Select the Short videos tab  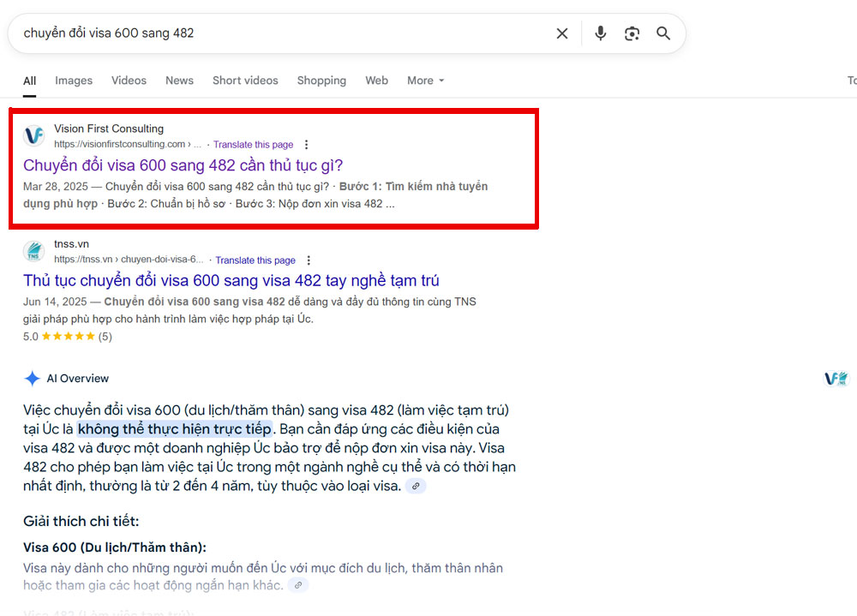[245, 81]
